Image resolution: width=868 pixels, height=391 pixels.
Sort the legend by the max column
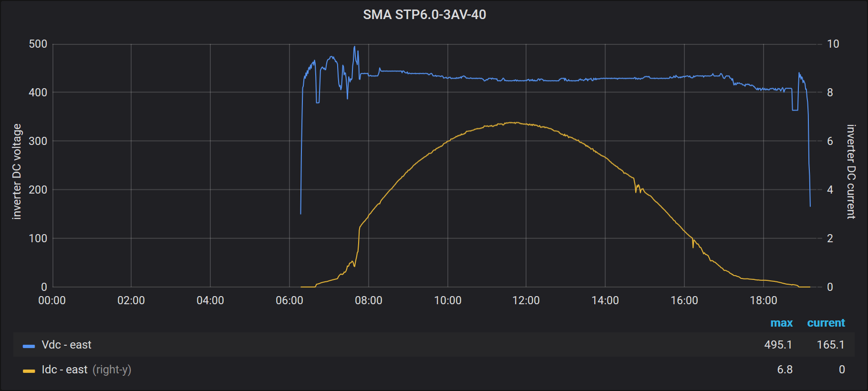click(781, 323)
